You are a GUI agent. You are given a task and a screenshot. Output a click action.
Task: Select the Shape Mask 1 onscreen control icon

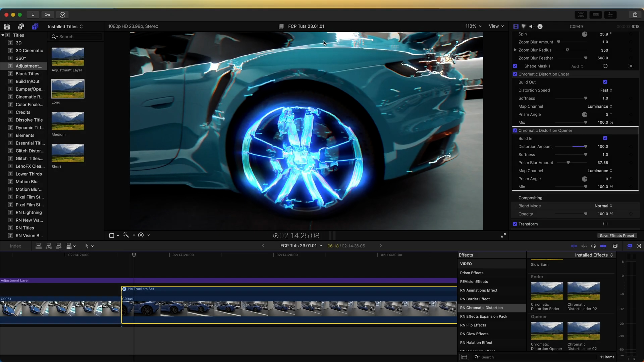[x=631, y=66]
